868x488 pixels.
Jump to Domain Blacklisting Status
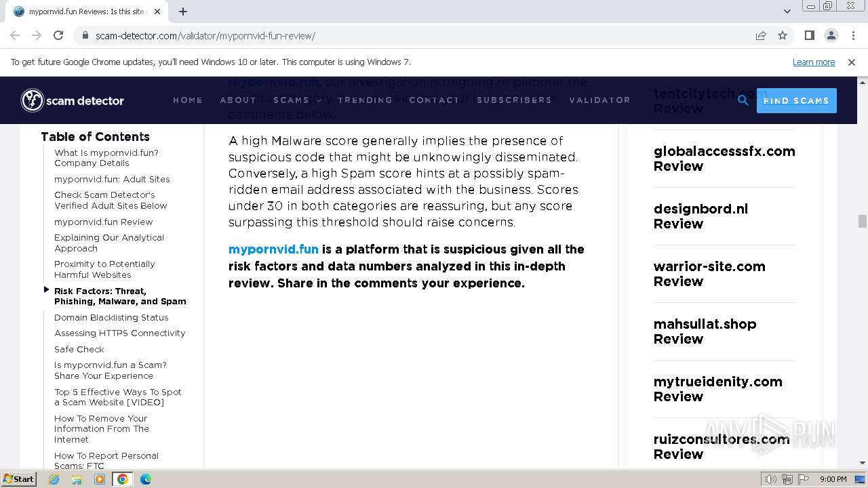pyautogui.click(x=111, y=317)
